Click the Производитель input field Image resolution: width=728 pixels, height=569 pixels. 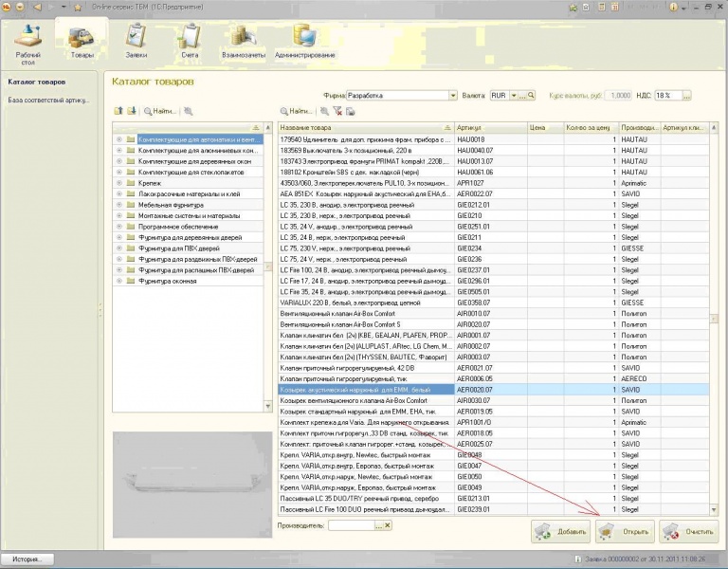[351, 525]
